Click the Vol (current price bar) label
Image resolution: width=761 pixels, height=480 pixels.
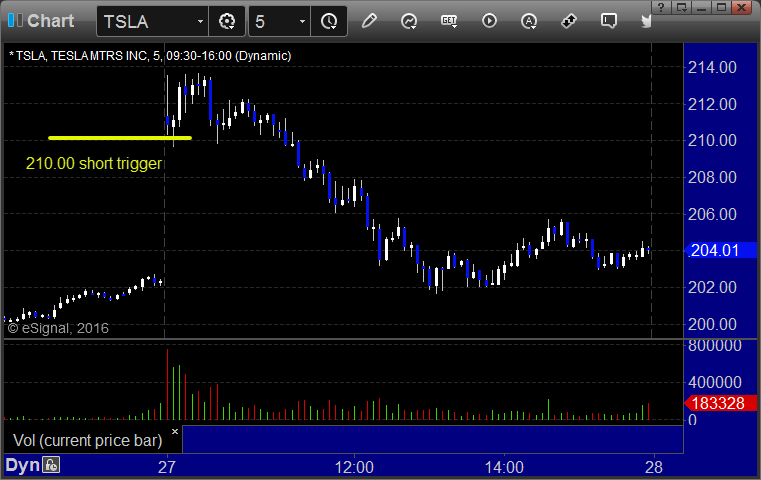click(x=87, y=440)
